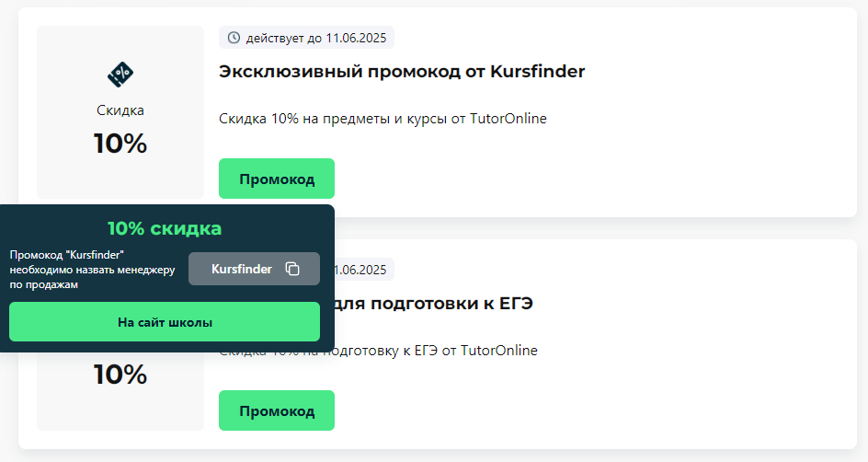Click the large 10% value in first offer card
Image resolution: width=868 pixels, height=462 pixels.
[x=120, y=144]
